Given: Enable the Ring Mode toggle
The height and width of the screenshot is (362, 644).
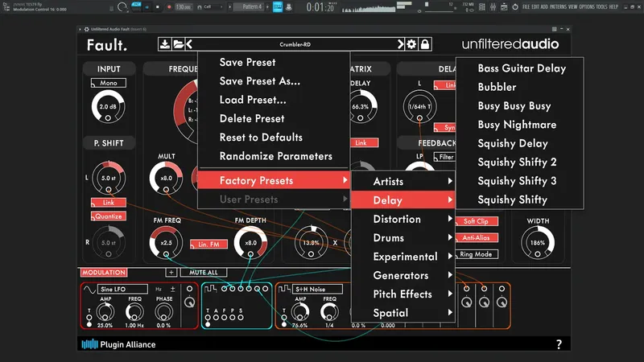Looking at the screenshot, I should [476, 254].
